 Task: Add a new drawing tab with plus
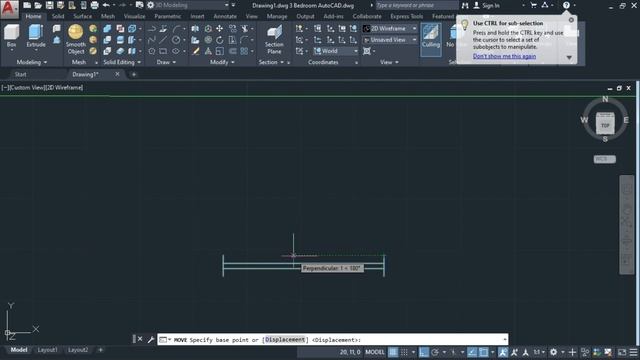(x=133, y=74)
